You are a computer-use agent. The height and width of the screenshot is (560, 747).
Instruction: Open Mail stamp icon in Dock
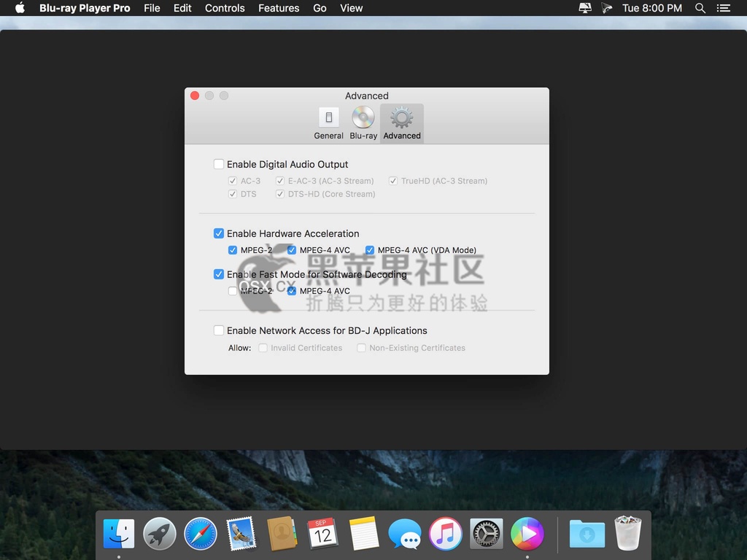[x=241, y=534]
